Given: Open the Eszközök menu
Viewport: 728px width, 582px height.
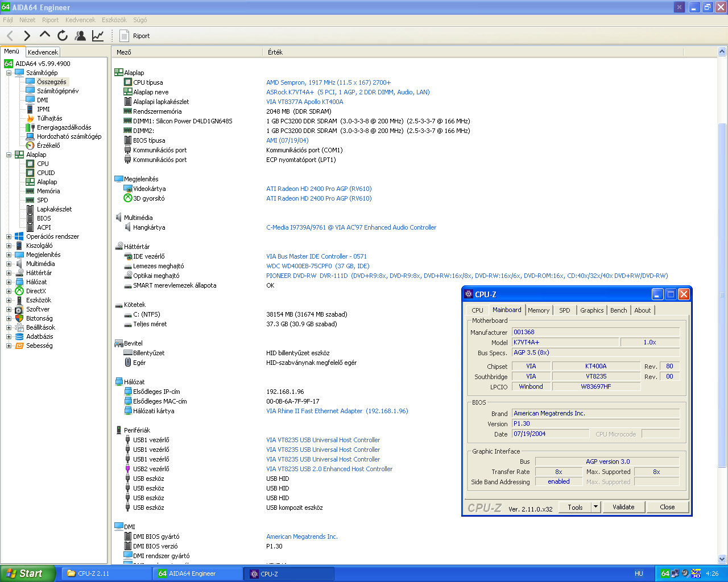Looking at the screenshot, I should (x=114, y=20).
